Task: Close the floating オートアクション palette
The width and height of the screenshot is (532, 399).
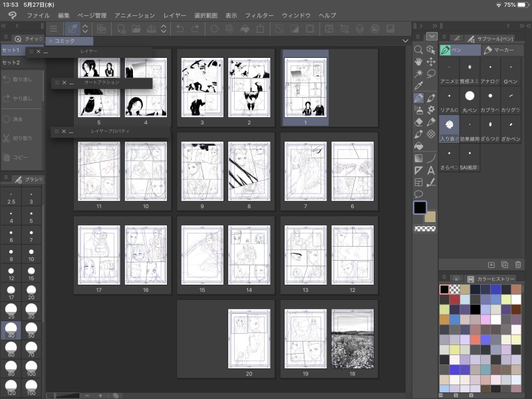Action: [64, 82]
